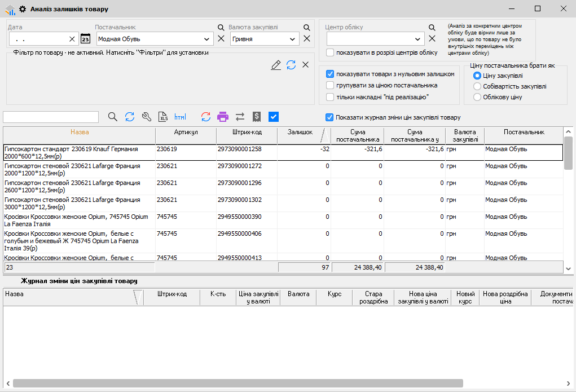The width and height of the screenshot is (576, 392).
Task: Enable grouping by supplier price checkbox
Action: click(x=330, y=85)
